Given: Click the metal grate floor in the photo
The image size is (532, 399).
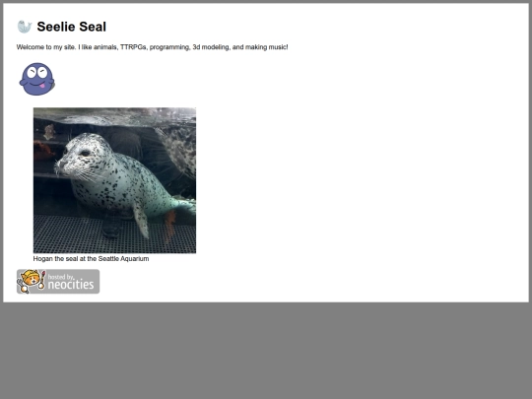Looking at the screenshot, I should (x=114, y=234).
